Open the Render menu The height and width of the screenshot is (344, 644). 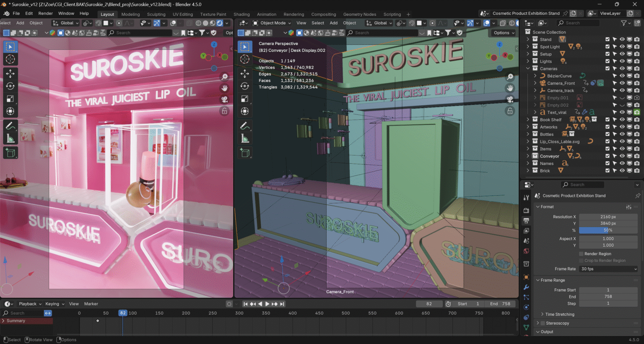(46, 13)
